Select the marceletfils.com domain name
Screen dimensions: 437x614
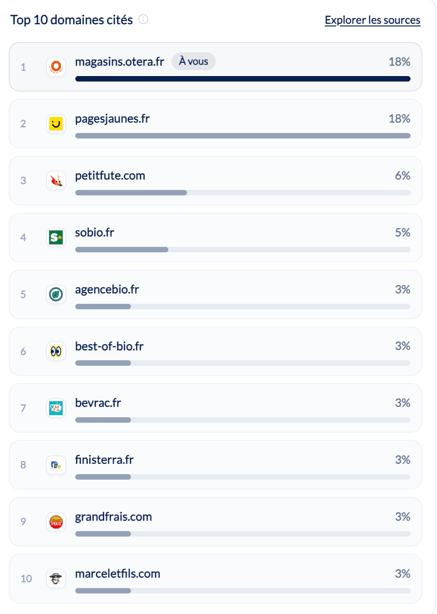coord(117,574)
